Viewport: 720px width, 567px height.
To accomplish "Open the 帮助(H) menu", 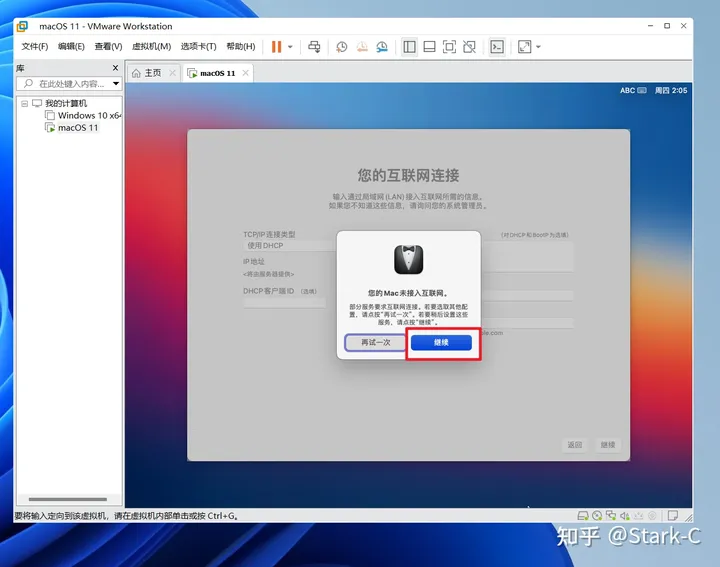I will coord(241,46).
